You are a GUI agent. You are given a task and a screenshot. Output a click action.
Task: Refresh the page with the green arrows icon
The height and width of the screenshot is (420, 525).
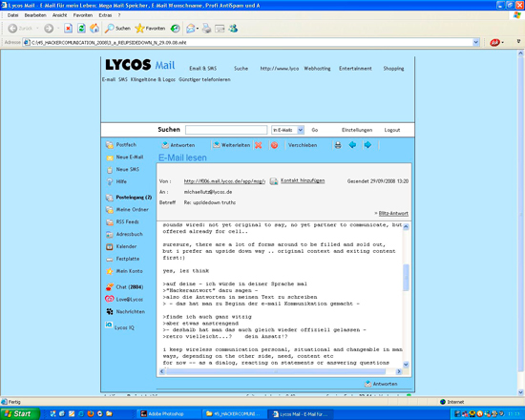81,29
